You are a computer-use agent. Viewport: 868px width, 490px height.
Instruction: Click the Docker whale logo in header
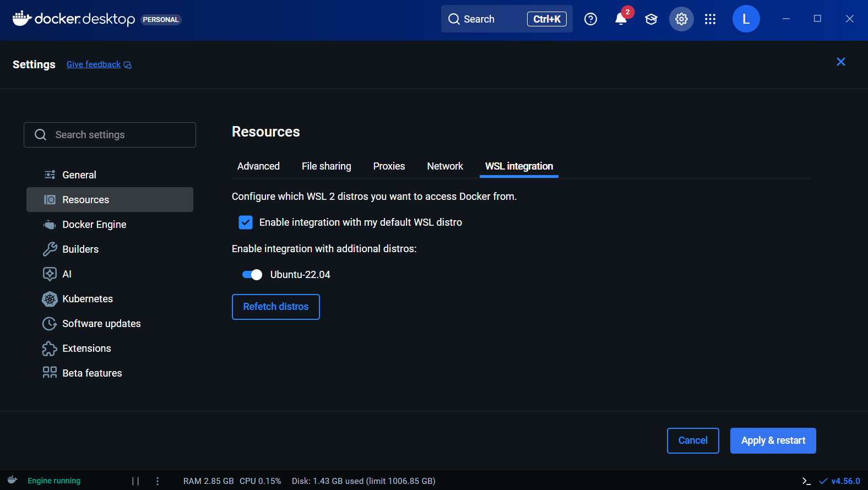22,18
